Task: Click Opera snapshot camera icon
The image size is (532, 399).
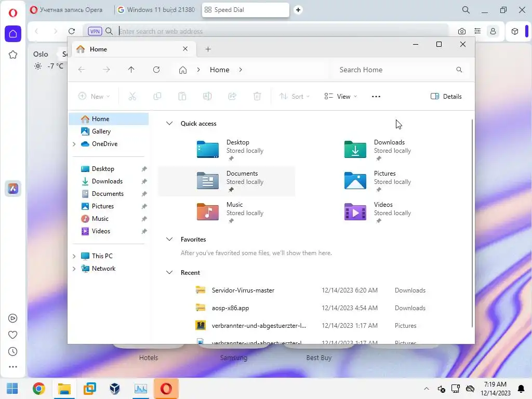Action: (462, 31)
